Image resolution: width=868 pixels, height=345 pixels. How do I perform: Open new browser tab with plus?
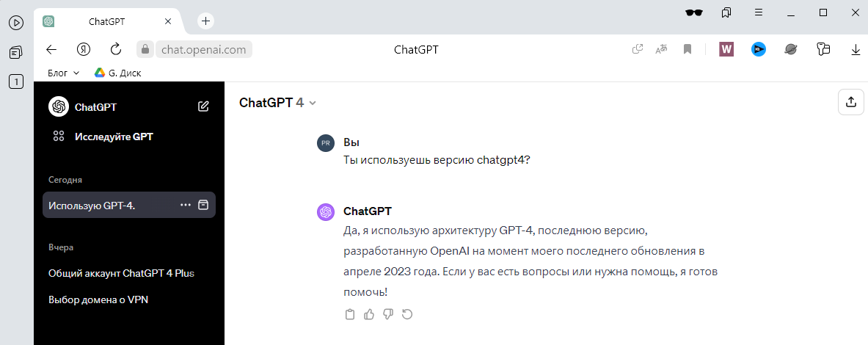click(206, 21)
